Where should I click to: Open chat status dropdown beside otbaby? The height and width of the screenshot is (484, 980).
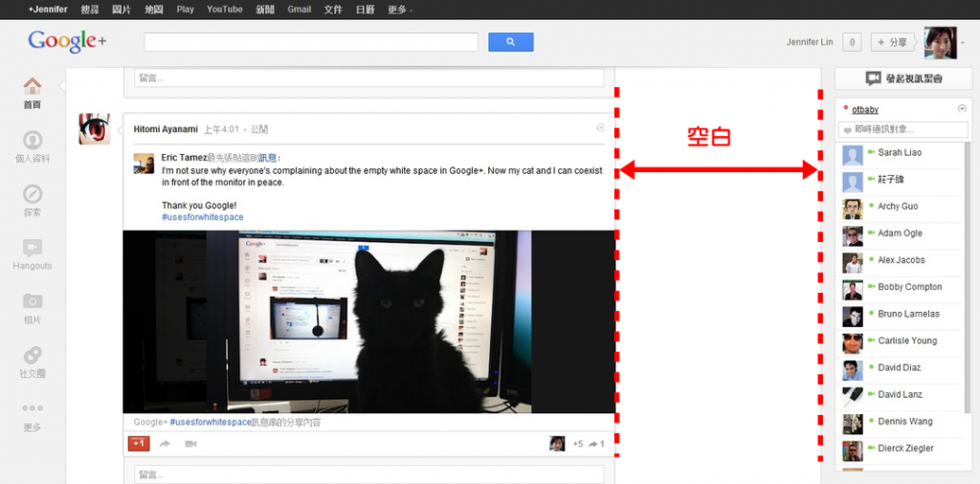click(x=962, y=109)
